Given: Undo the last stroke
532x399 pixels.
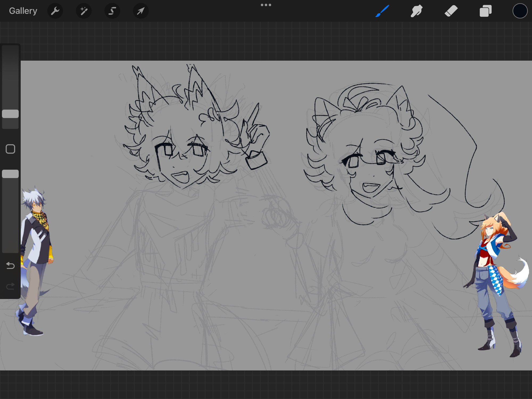Looking at the screenshot, I should click(10, 265).
